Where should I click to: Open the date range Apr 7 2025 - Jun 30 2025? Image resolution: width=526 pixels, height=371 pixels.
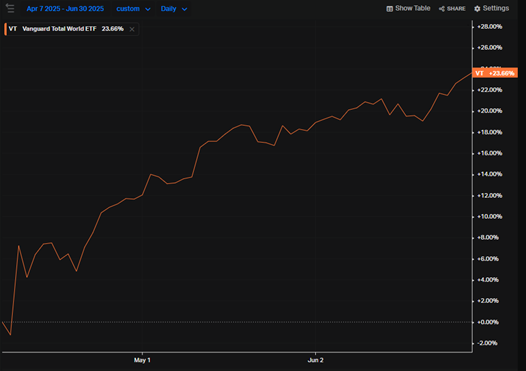pos(65,9)
